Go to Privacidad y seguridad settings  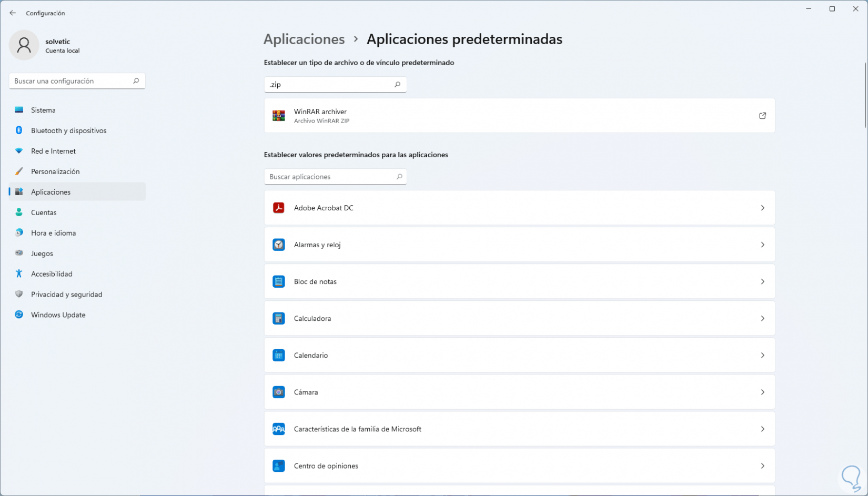[66, 295]
